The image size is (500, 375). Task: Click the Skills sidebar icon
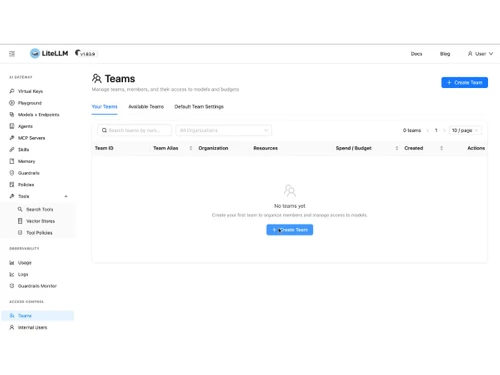point(12,149)
